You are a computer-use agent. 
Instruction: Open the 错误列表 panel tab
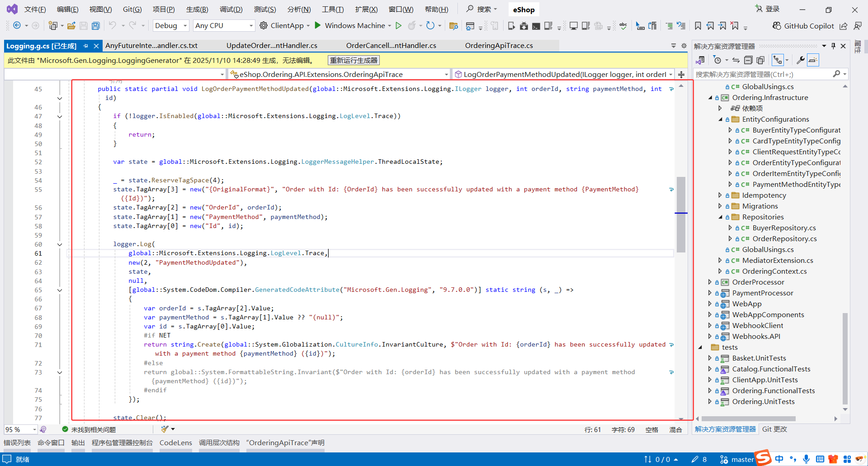click(x=17, y=442)
